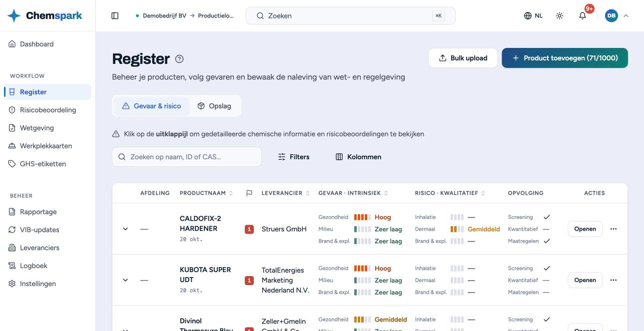
Task: Focus the top Zoeken search field
Action: pos(351,16)
